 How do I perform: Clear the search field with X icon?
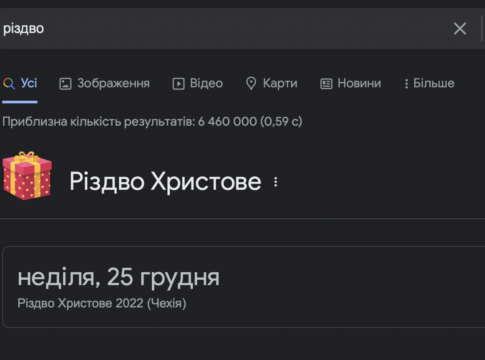[x=460, y=29]
